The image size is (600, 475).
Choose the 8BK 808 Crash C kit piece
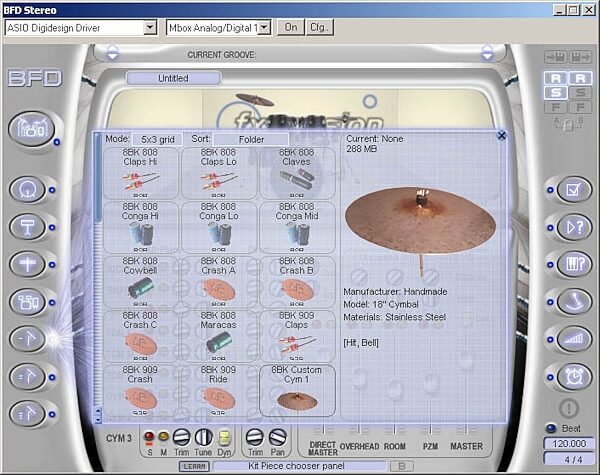[x=141, y=336]
